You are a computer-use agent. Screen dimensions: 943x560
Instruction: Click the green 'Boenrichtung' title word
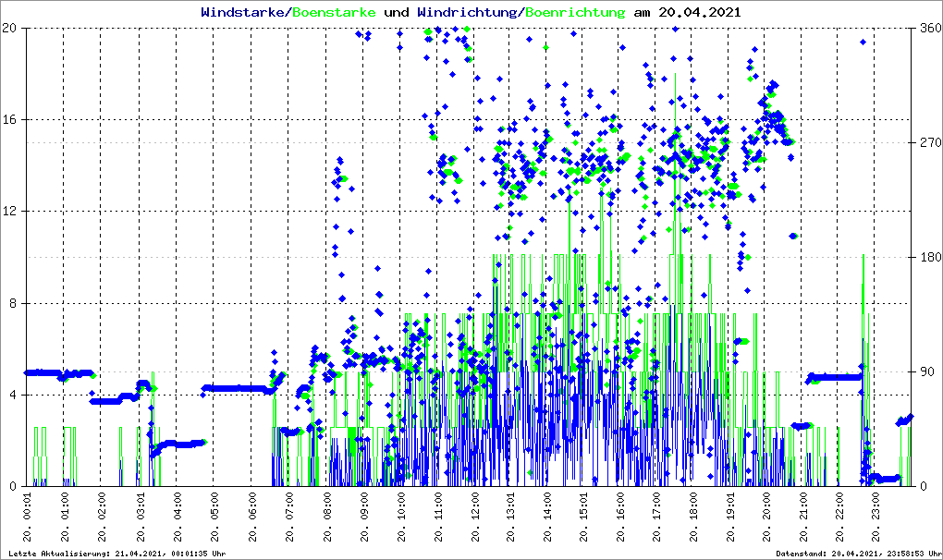pos(576,13)
